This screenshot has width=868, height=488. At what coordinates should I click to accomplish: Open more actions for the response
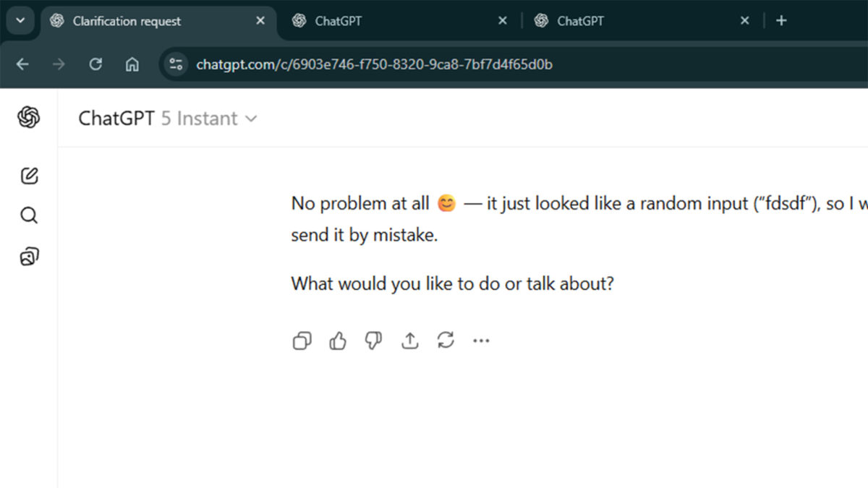(481, 341)
